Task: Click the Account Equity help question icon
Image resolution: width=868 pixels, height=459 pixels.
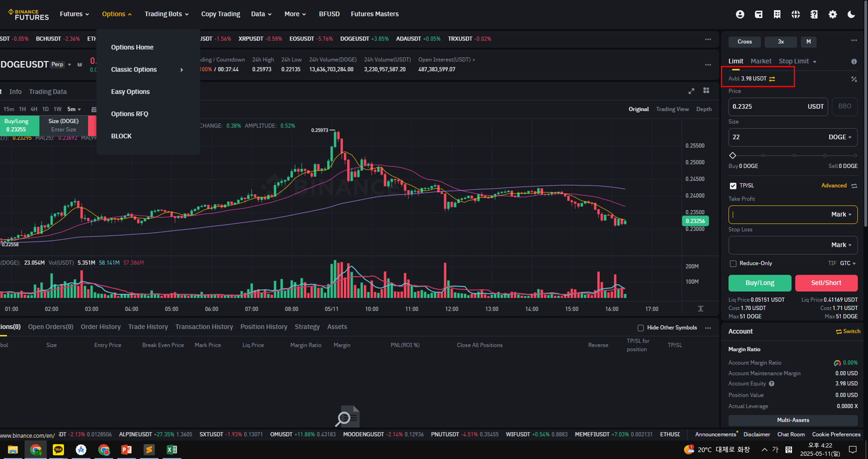Action: pos(772,384)
